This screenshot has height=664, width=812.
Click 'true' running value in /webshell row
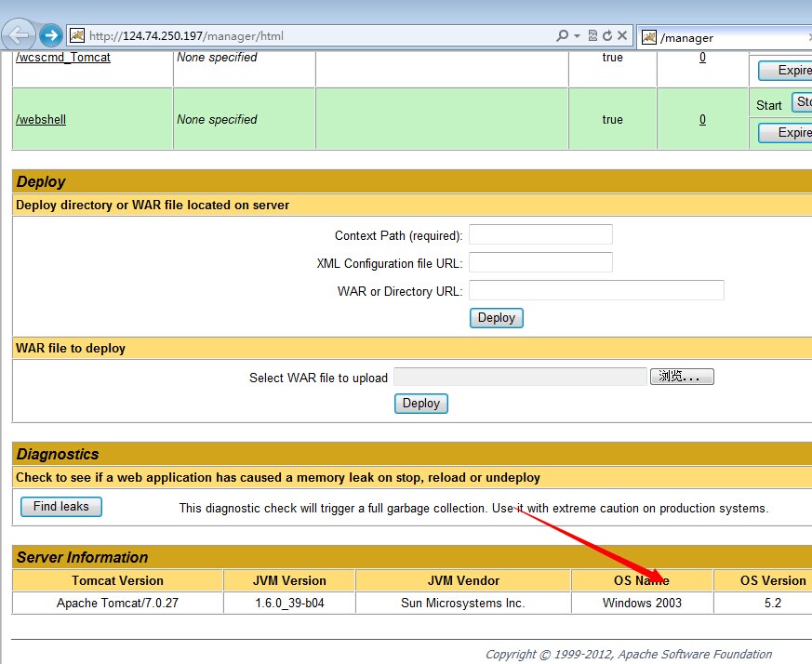612,119
